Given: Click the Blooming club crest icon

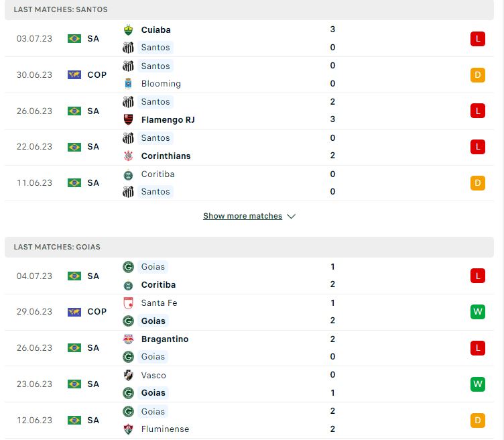Looking at the screenshot, I should 128,84.
